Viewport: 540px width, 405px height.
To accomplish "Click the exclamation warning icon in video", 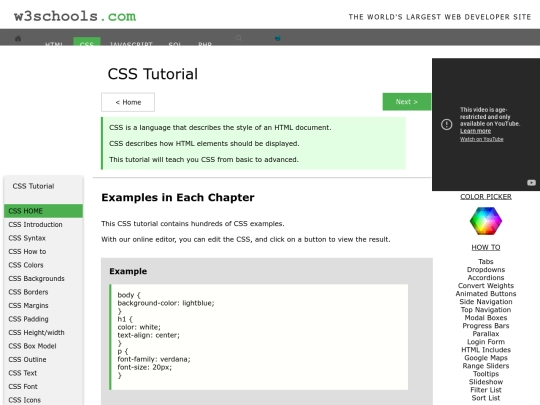I will coord(447,124).
